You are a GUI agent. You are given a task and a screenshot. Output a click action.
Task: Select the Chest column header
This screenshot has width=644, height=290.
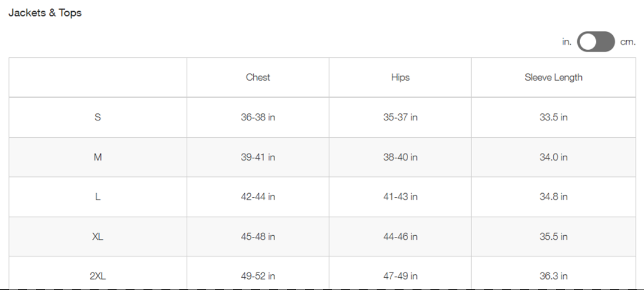(258, 77)
